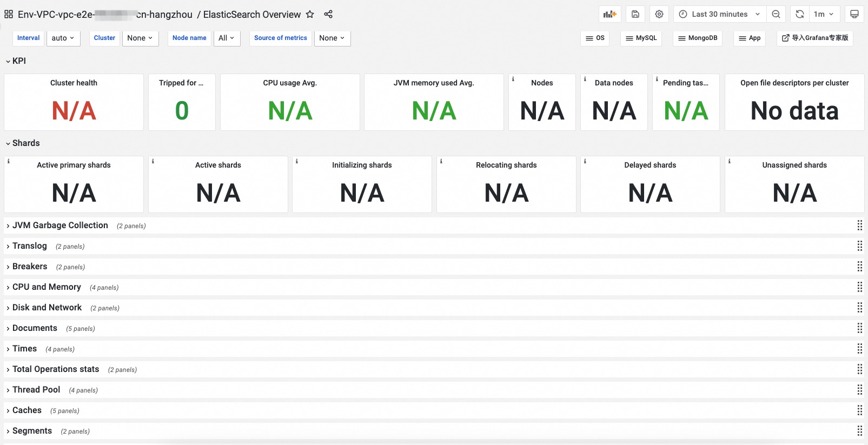Click the add panel icon
868x445 pixels.
click(x=609, y=14)
